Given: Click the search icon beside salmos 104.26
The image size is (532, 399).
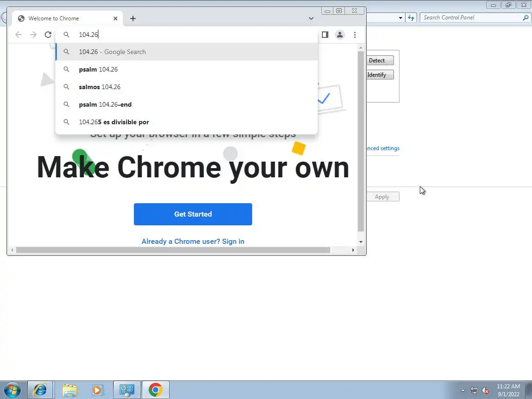Looking at the screenshot, I should (66, 87).
